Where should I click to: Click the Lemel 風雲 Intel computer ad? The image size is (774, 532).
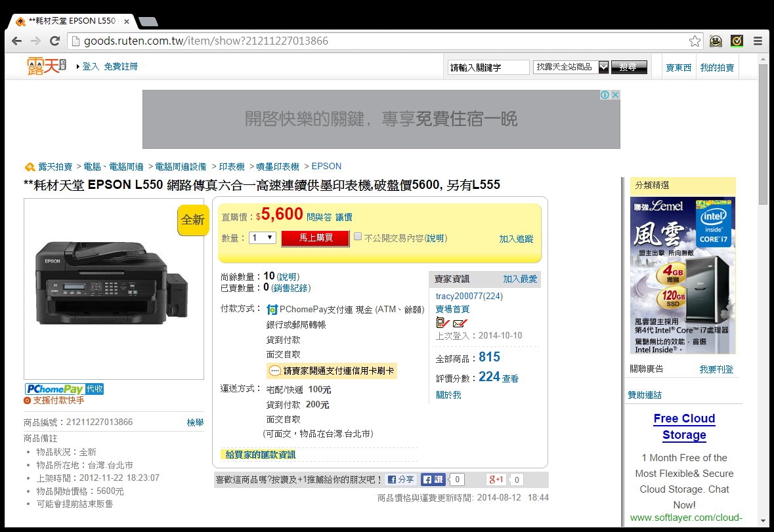coord(683,276)
